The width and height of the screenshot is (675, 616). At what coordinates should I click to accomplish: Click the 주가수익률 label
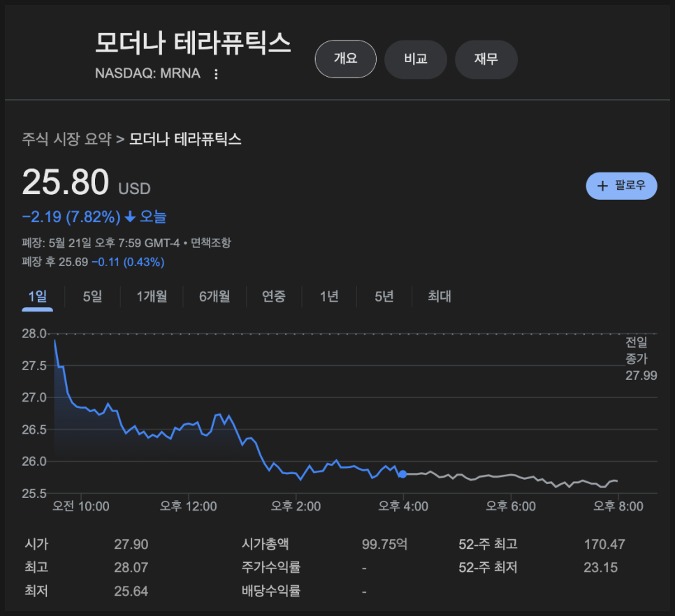[271, 567]
